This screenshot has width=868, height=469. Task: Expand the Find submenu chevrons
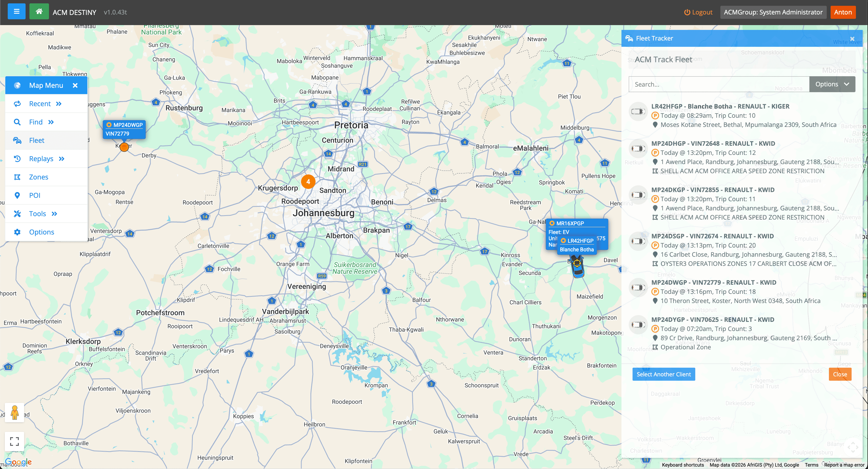coord(51,122)
